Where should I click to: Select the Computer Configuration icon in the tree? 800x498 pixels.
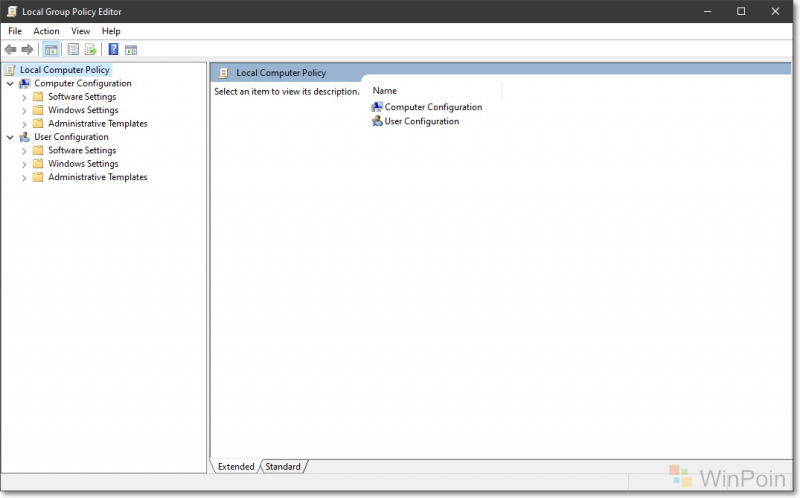point(24,83)
